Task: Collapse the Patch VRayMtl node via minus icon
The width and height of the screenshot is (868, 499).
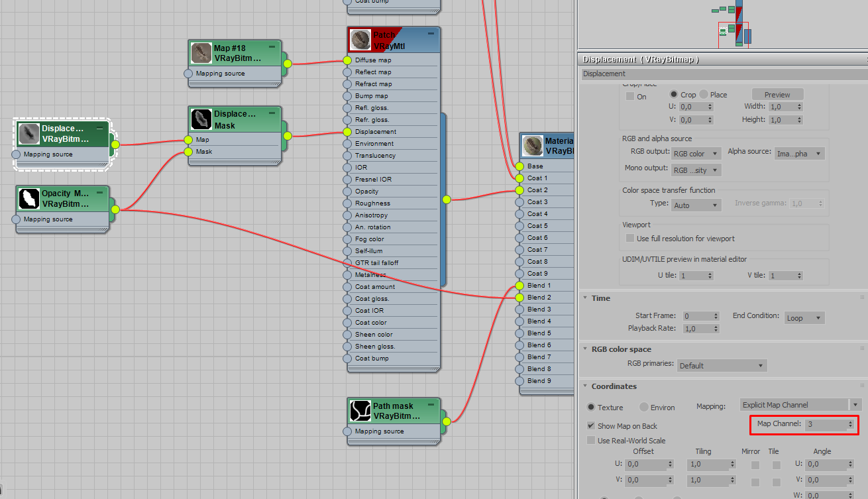Action: coord(431,34)
